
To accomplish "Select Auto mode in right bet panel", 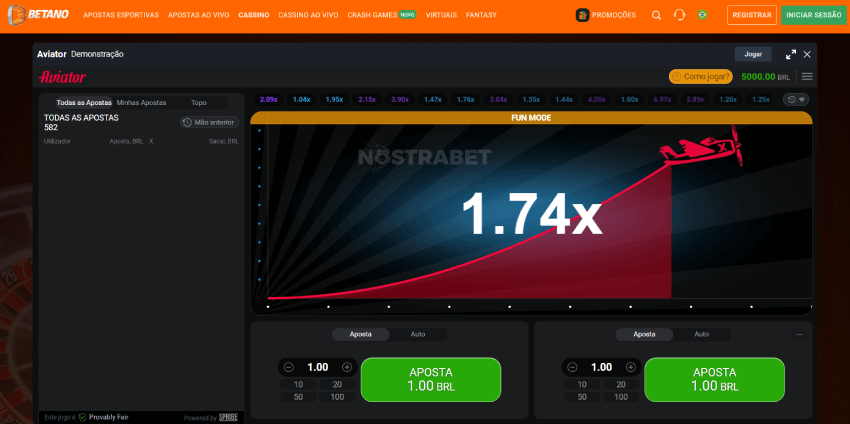I will point(701,335).
